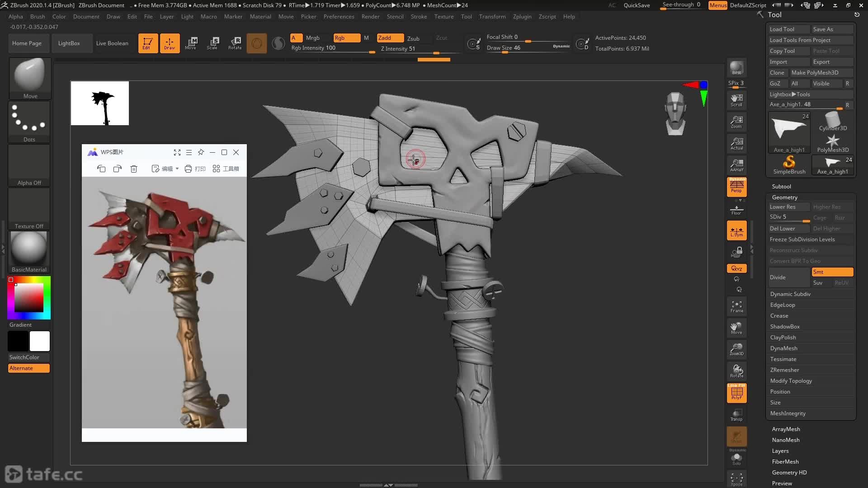The height and width of the screenshot is (488, 868).
Task: Click the Del Lower button
Action: pos(789,229)
